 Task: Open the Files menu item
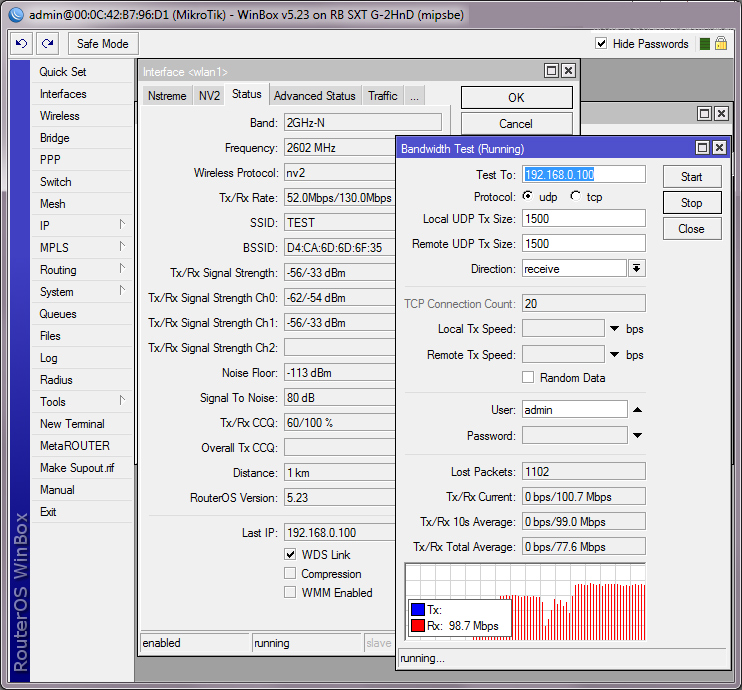[x=82, y=336]
